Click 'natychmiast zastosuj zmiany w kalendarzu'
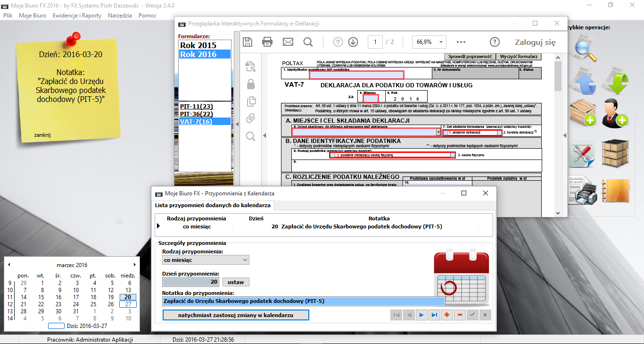The image size is (644, 344). point(236,315)
